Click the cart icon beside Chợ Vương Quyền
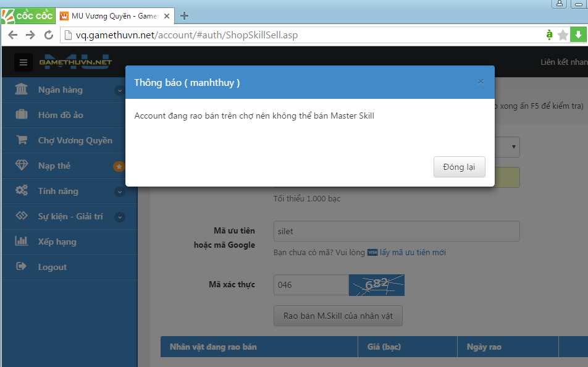The image size is (588, 367). (x=22, y=140)
